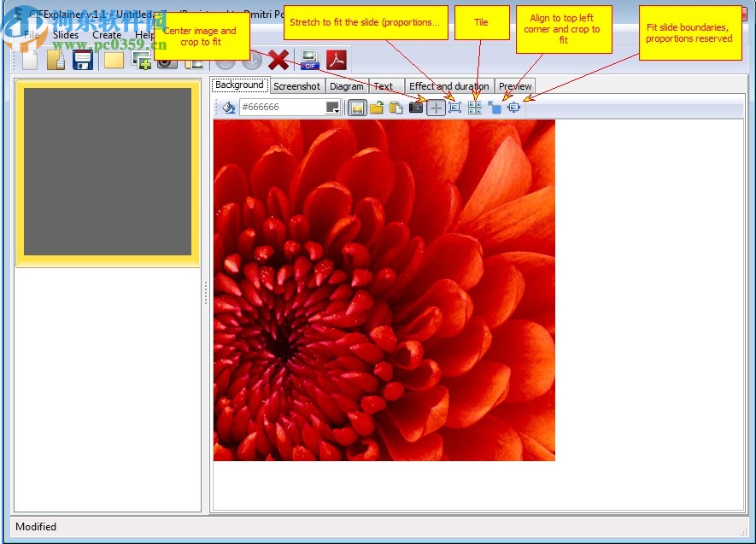Align image to top left corner
This screenshot has height=544, width=756.
(x=495, y=108)
